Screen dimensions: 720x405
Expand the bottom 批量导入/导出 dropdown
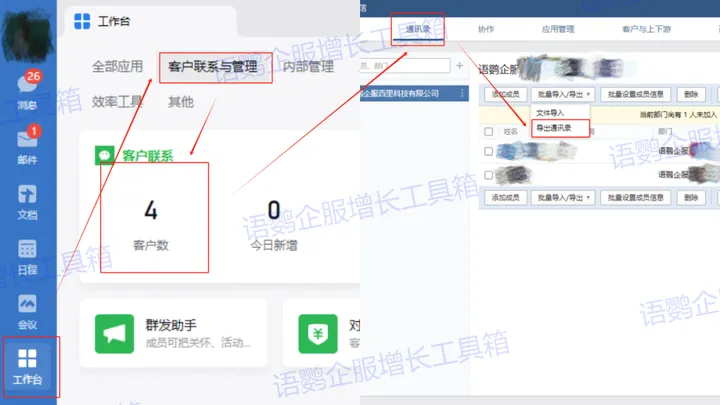click(x=562, y=198)
